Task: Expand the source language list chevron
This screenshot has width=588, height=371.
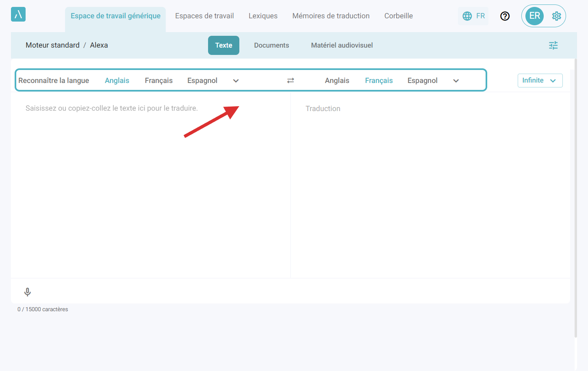Action: 236,81
